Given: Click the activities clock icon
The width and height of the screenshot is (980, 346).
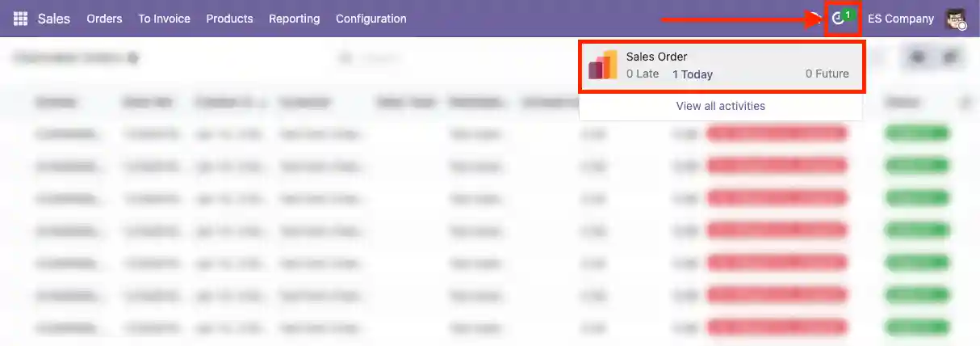Looking at the screenshot, I should click(x=839, y=19).
